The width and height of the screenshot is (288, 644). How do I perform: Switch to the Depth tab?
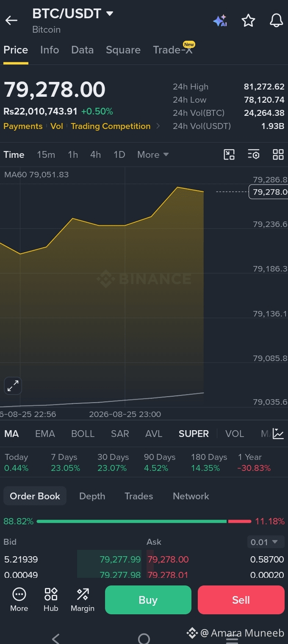click(x=92, y=496)
